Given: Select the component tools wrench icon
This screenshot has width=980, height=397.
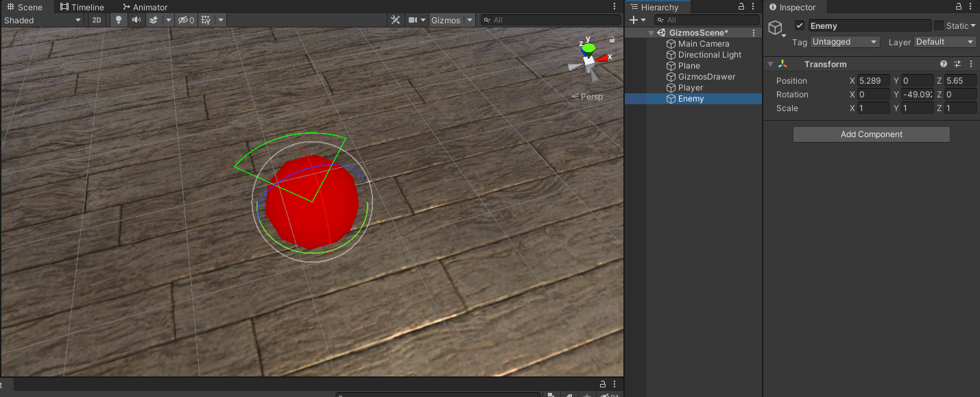Looking at the screenshot, I should 396,20.
